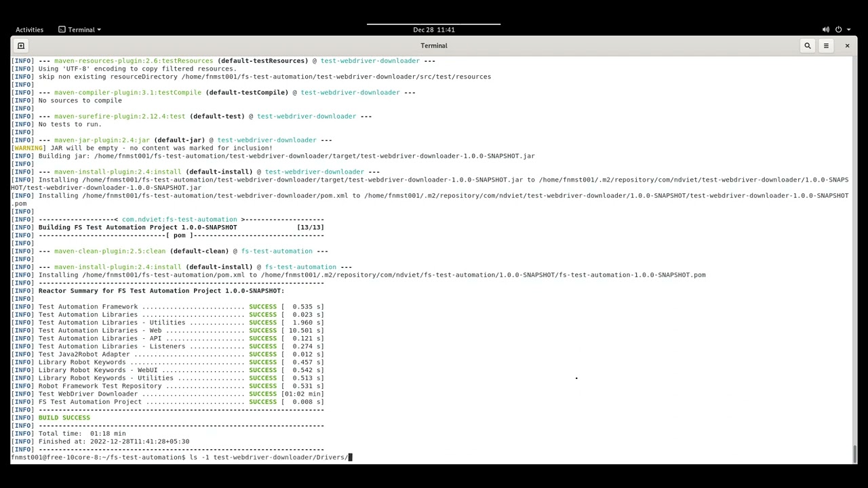Viewport: 868px width, 488px height.
Task: Open a new terminal tab
Action: click(21, 45)
